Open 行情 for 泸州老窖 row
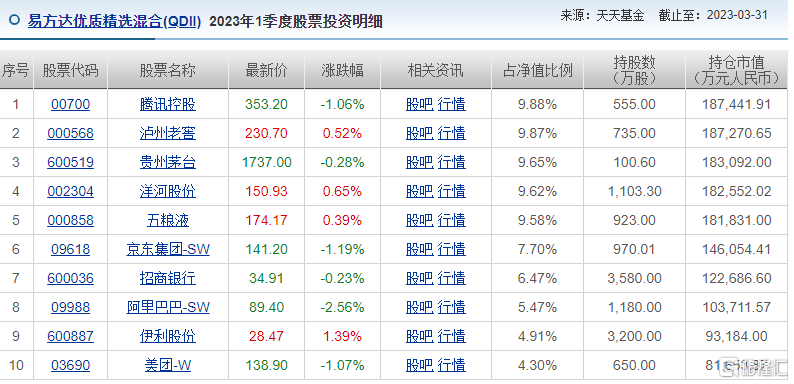 pyautogui.click(x=452, y=133)
